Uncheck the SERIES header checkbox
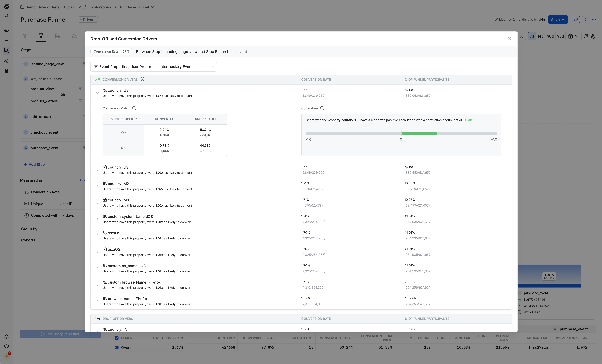This screenshot has height=364, width=602. click(117, 338)
